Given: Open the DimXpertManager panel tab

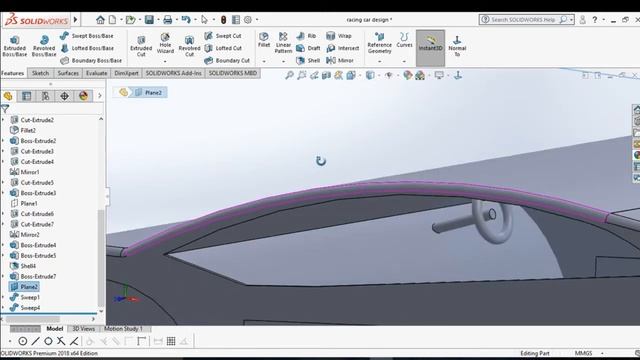Looking at the screenshot, I should [64, 96].
